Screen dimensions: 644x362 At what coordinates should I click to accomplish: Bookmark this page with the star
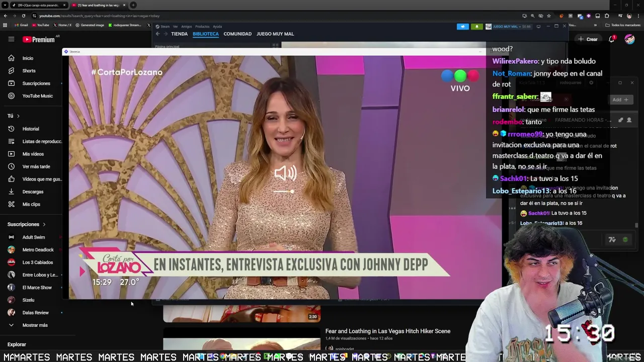[548, 16]
